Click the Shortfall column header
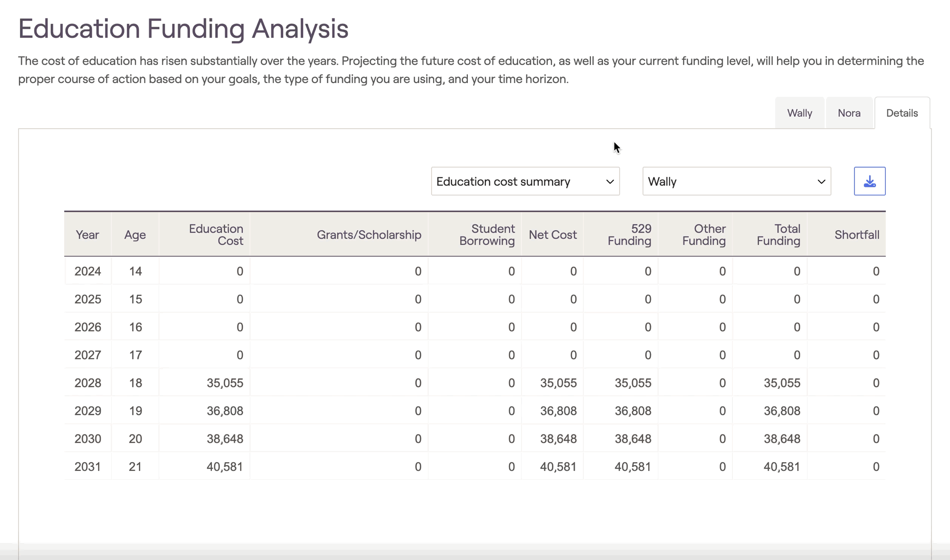Screen dimensions: 950x560 [x=856, y=234]
